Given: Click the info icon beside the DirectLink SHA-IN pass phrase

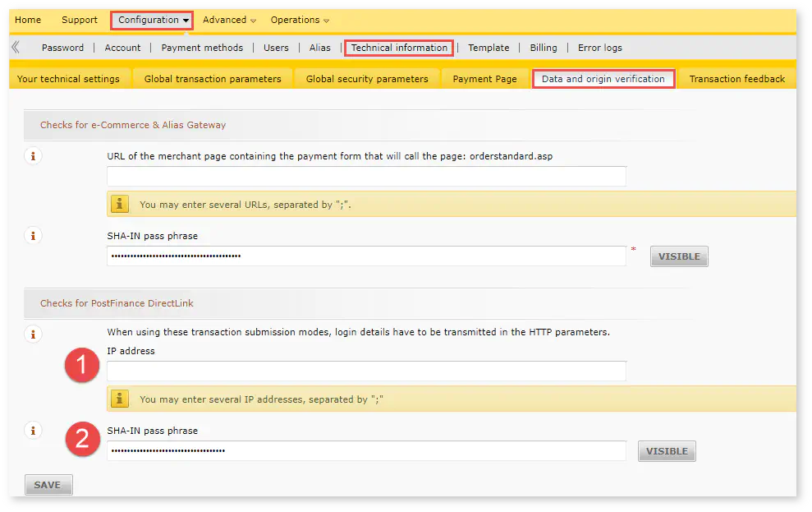Looking at the screenshot, I should coord(33,431).
